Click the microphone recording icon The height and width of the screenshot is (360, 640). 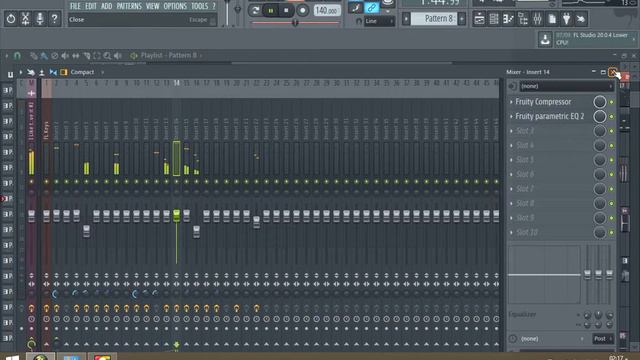[40, 19]
